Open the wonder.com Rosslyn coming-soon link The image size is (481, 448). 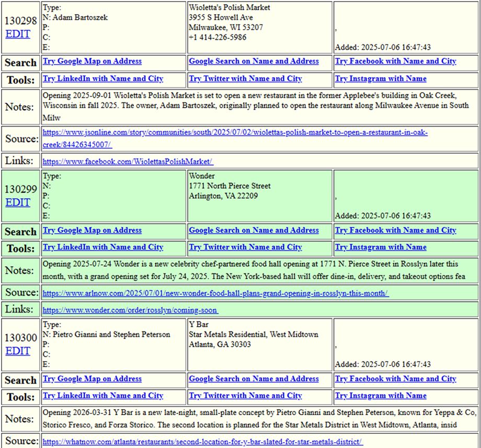point(130,311)
